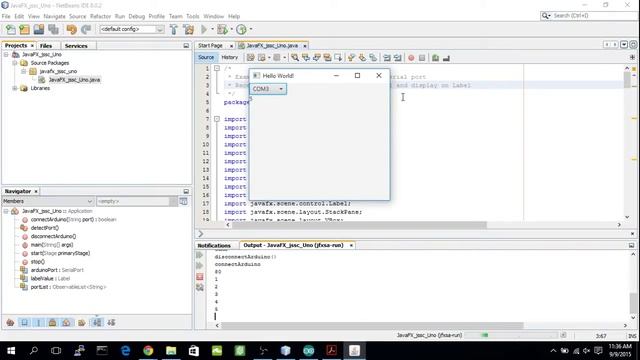Screen dimensions: 640x360
Task: Collapse the javafx_jssc_uno package node
Action: 24,71
